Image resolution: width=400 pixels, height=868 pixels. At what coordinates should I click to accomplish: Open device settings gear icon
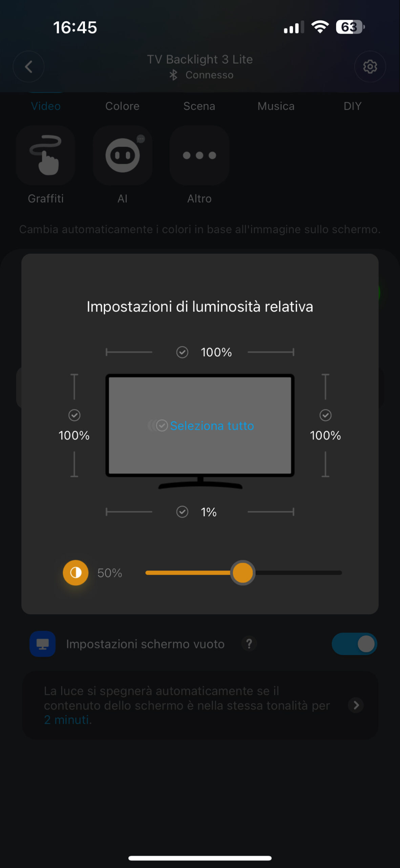tap(370, 66)
